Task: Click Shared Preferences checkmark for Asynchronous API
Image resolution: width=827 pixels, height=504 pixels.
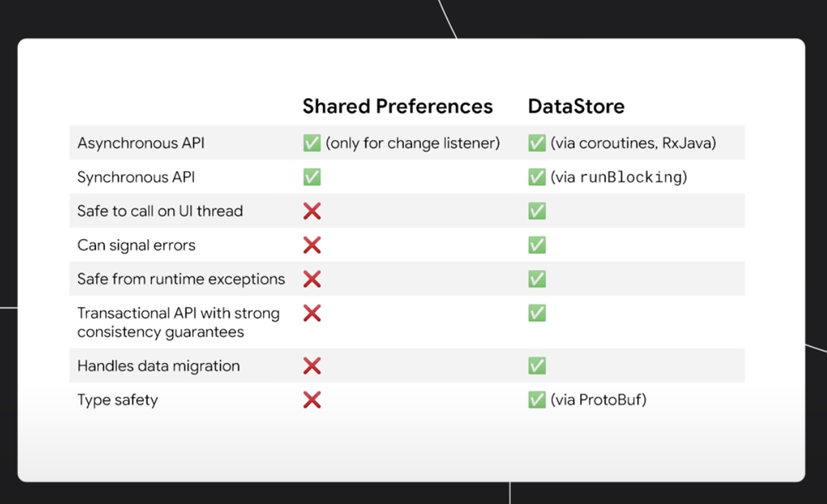Action: point(312,142)
